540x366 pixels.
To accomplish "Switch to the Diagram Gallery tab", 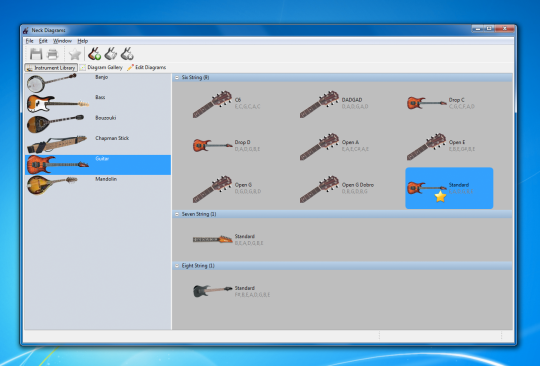I will pos(101,67).
